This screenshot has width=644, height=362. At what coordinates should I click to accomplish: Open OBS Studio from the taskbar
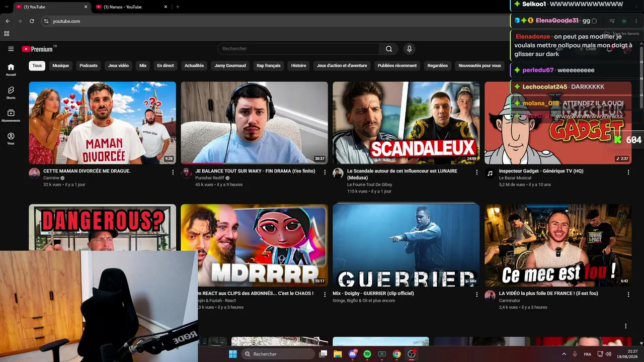pos(412,354)
